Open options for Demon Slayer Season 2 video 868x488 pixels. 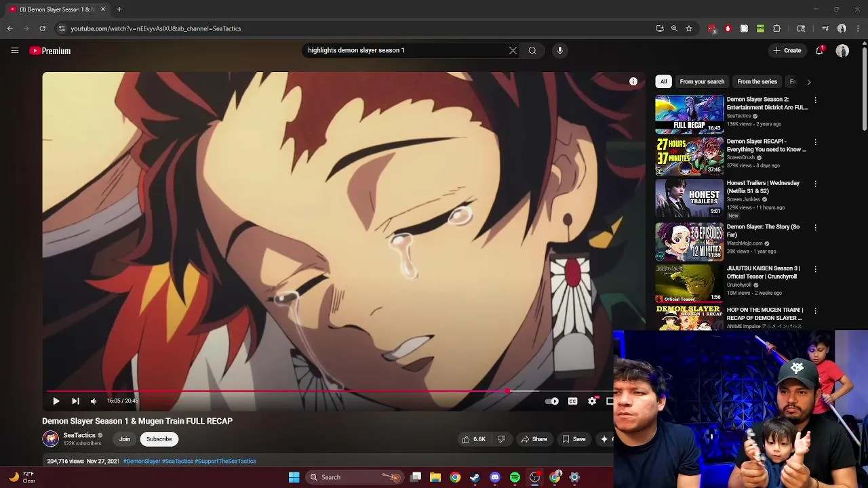[x=815, y=100]
